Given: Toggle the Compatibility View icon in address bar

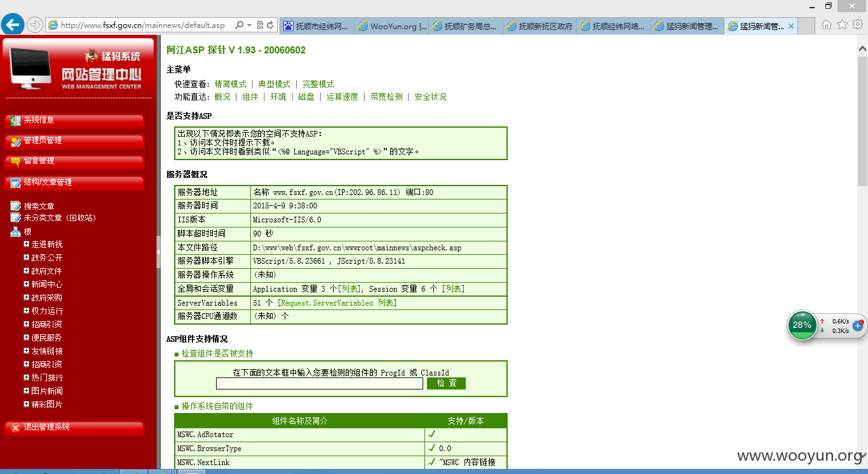Looking at the screenshot, I should coord(260,25).
